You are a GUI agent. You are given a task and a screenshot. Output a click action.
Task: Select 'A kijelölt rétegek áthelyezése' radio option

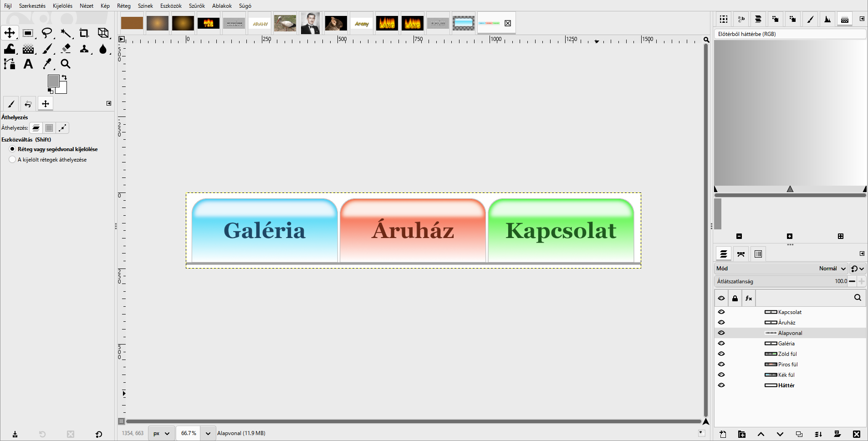point(48,160)
